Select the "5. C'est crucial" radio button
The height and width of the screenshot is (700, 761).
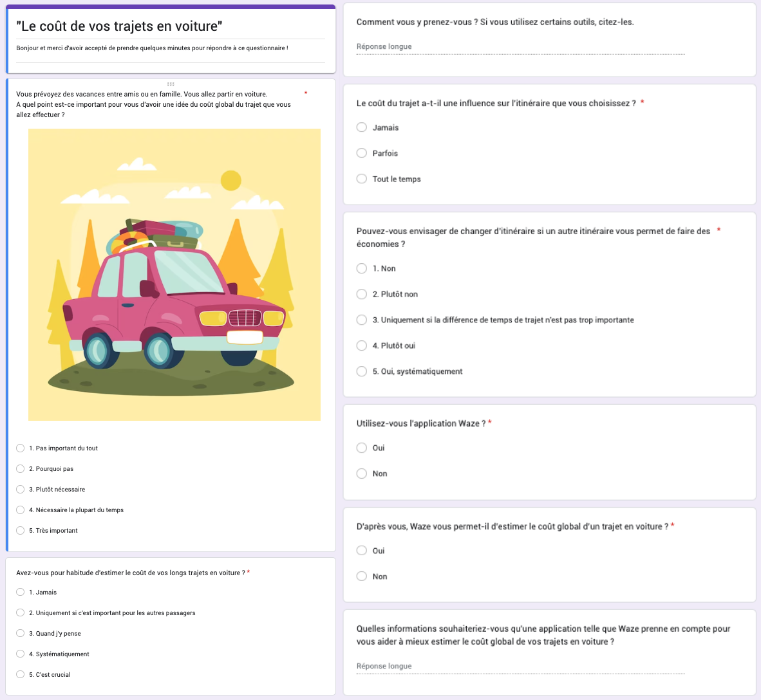click(x=21, y=675)
